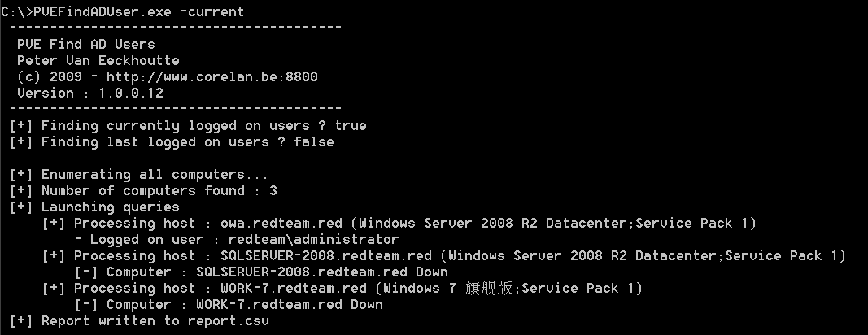
Task: Click the version number 1.0.0.12
Action: 131,93
